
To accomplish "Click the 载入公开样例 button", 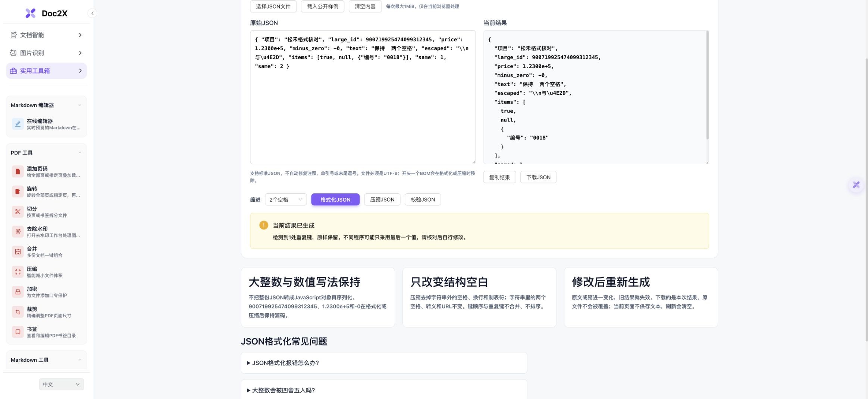I will [x=323, y=6].
